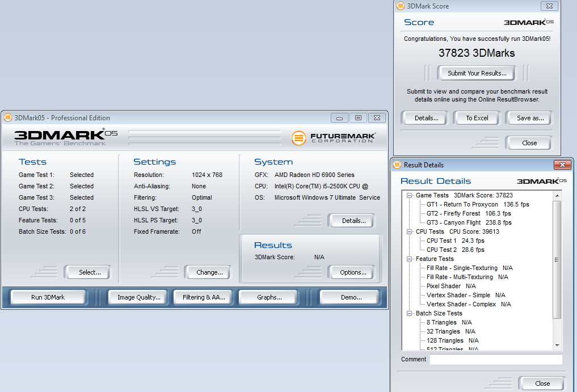Image resolution: width=577 pixels, height=392 pixels.
Task: Collapse the Game Tests tree node
Action: pyautogui.click(x=409, y=196)
